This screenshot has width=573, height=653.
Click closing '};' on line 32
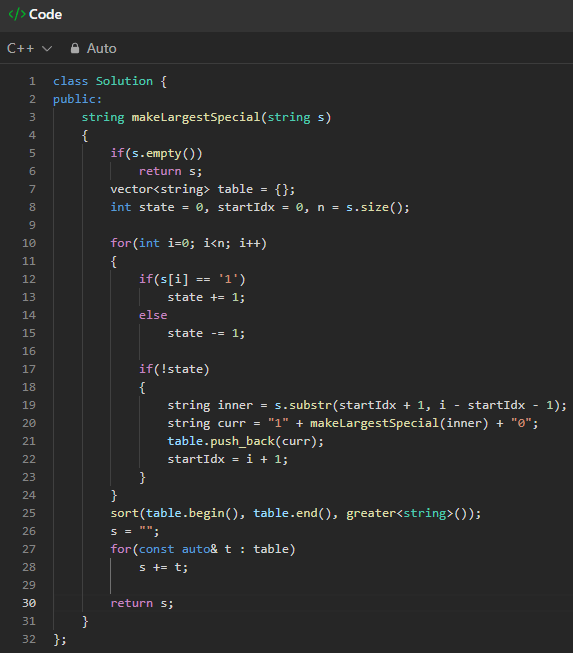coord(60,639)
